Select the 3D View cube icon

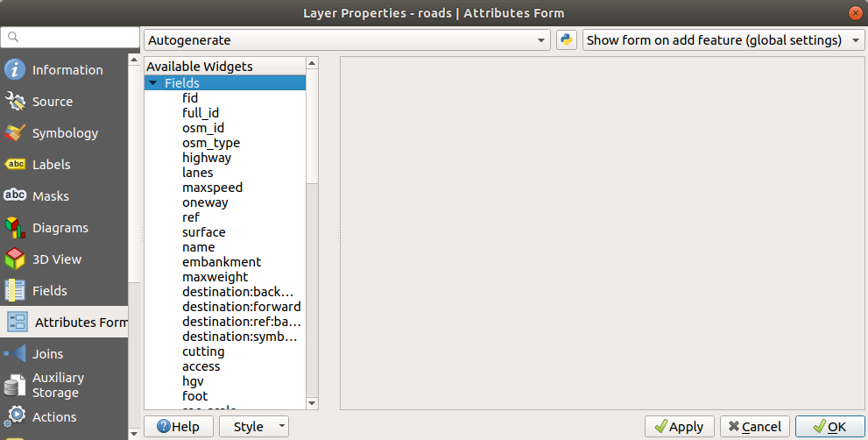[x=15, y=259]
